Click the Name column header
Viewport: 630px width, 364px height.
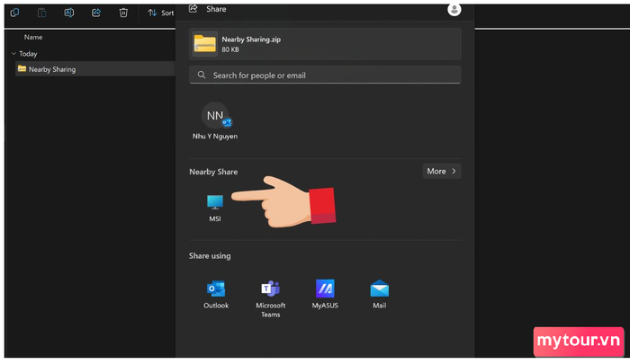tap(33, 37)
